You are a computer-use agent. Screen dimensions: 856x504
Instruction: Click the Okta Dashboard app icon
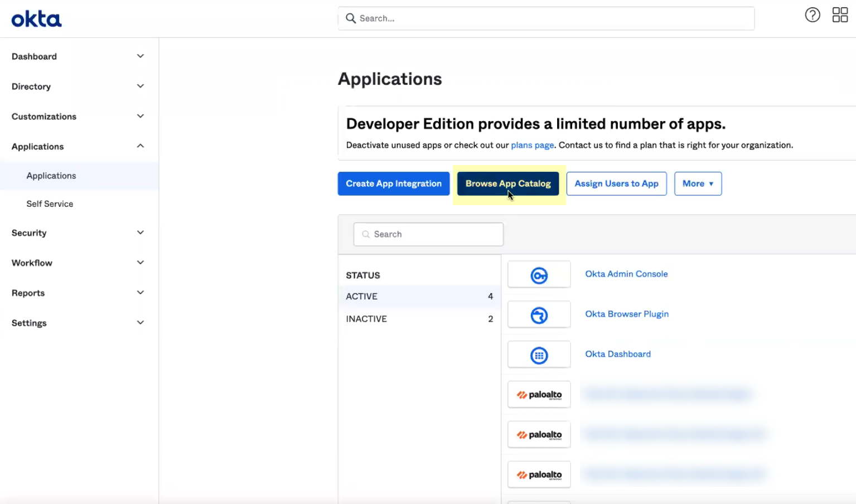pyautogui.click(x=539, y=355)
